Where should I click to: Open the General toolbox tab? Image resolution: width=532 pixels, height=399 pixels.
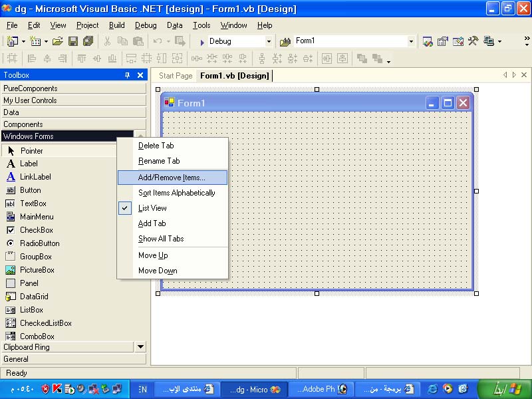pos(74,359)
